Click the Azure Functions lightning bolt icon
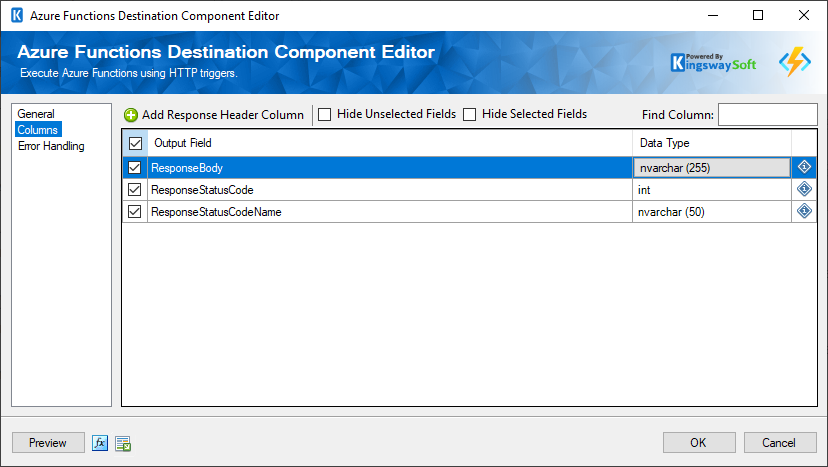The height and width of the screenshot is (467, 828). (795, 61)
